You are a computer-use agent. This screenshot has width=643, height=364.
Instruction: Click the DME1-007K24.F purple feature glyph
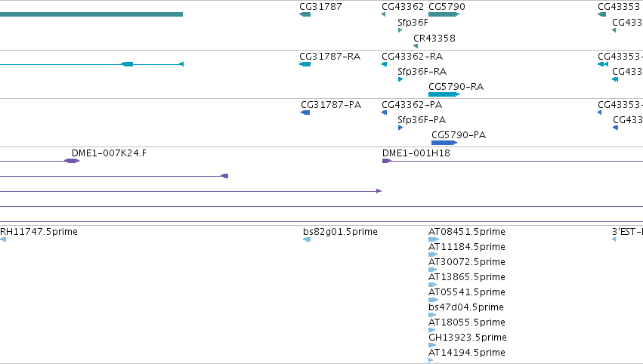coord(72,161)
